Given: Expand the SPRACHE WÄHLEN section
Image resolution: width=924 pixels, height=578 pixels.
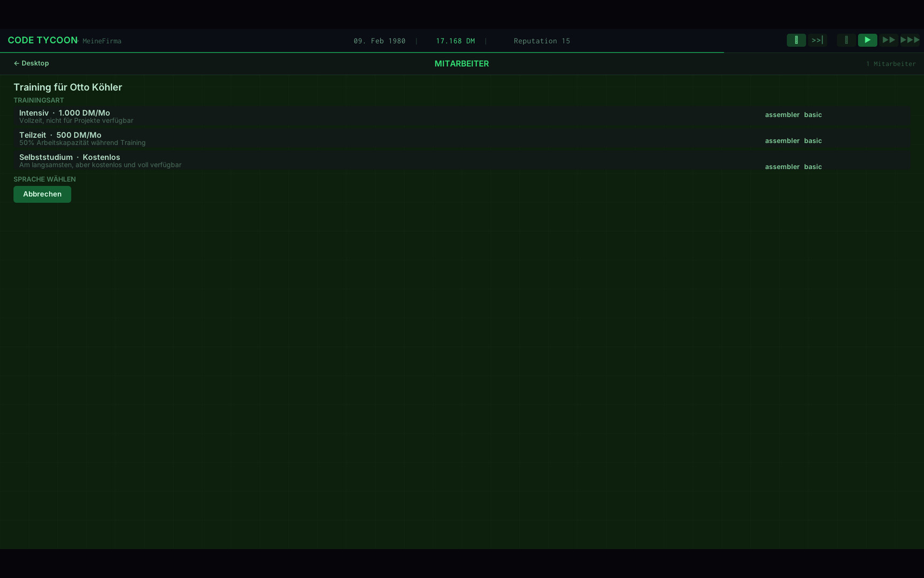Looking at the screenshot, I should click(x=44, y=179).
